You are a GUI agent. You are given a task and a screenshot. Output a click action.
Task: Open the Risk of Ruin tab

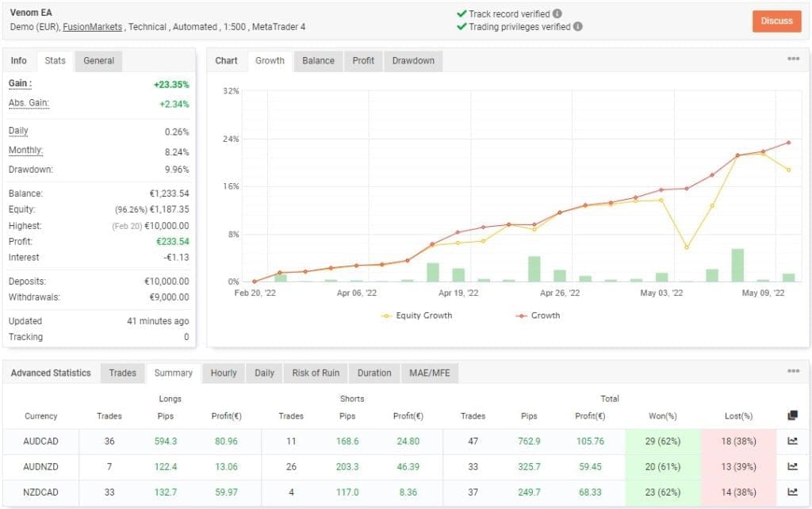pyautogui.click(x=316, y=373)
